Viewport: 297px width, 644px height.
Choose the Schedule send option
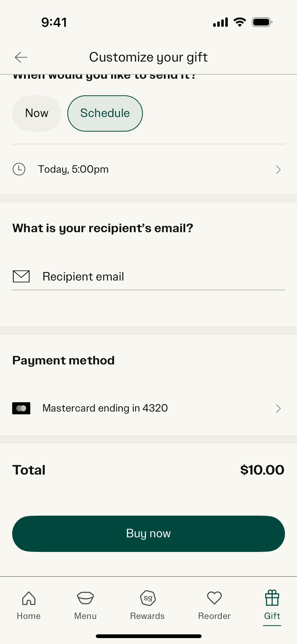pos(105,113)
